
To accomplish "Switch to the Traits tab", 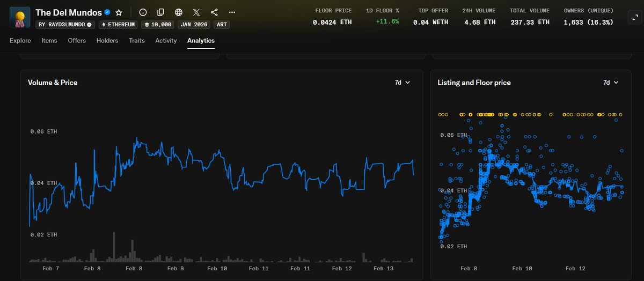I will [137, 41].
